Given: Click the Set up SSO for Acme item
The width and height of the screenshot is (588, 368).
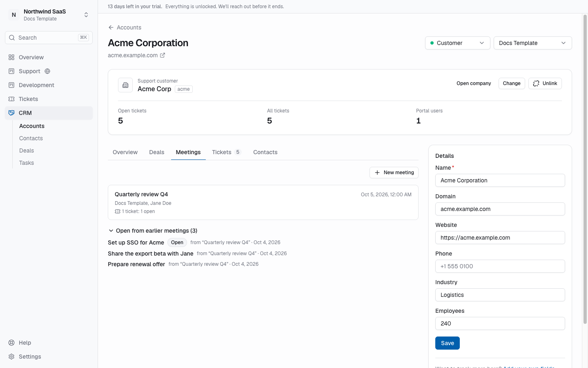Looking at the screenshot, I should tap(136, 242).
